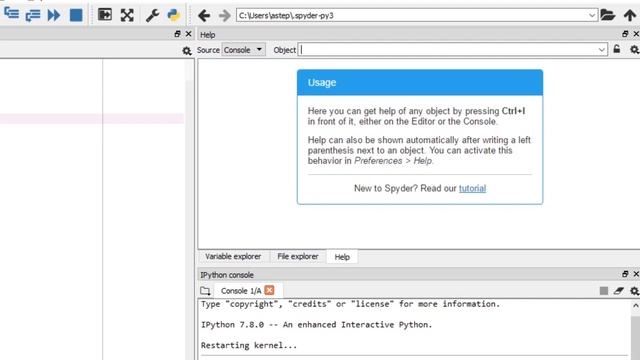The image size is (640, 360).
Task: Go forward with the right arrow
Action: [224, 16]
